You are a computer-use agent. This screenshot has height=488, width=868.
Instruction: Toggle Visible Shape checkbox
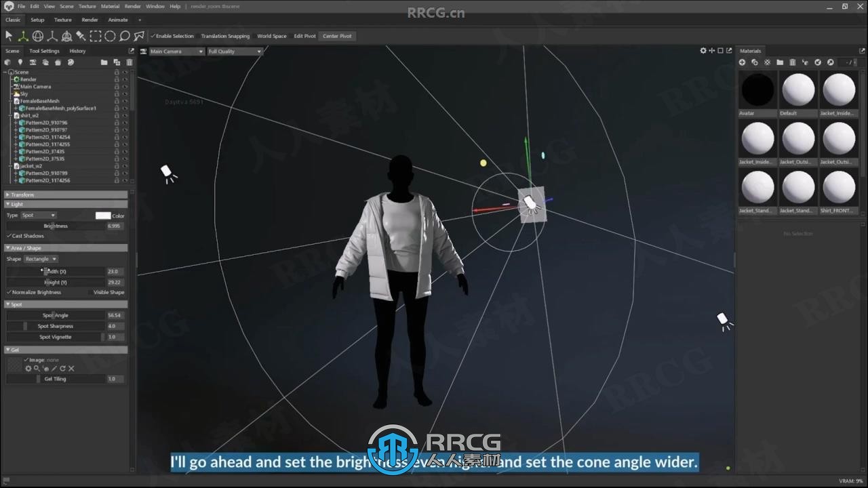[x=106, y=292]
